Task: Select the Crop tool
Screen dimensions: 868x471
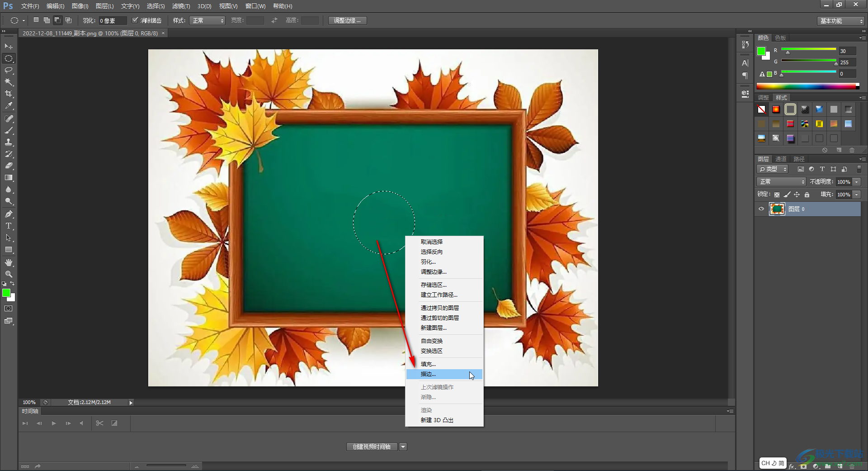Action: coord(9,94)
